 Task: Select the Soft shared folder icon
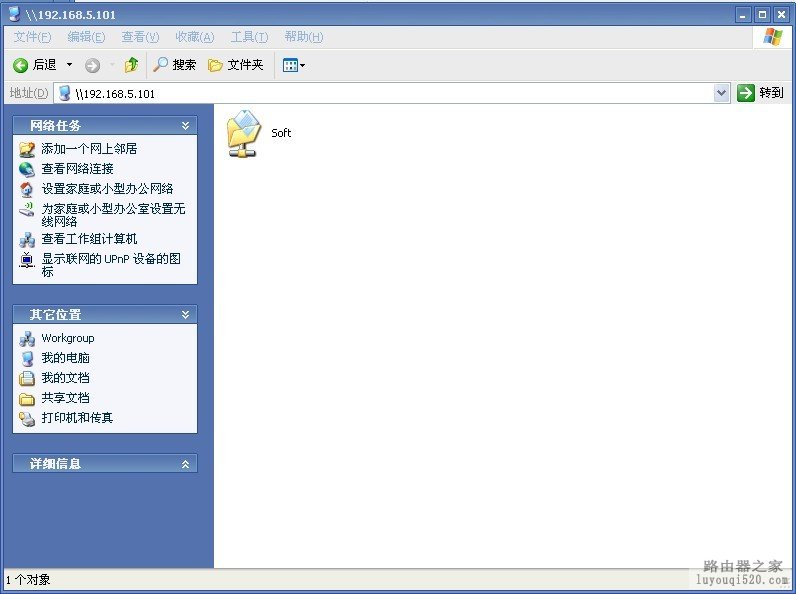pyautogui.click(x=244, y=133)
